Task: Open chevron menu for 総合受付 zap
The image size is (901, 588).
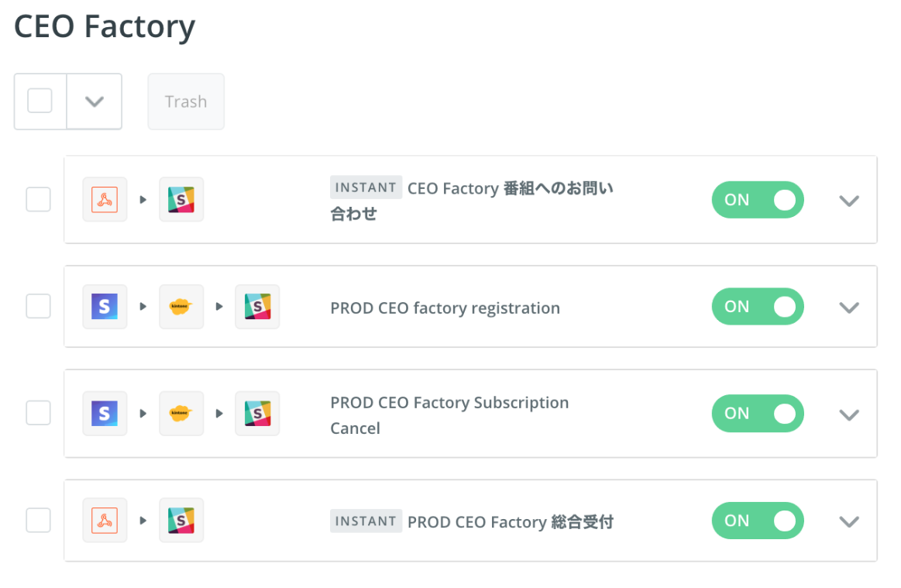Action: click(849, 521)
